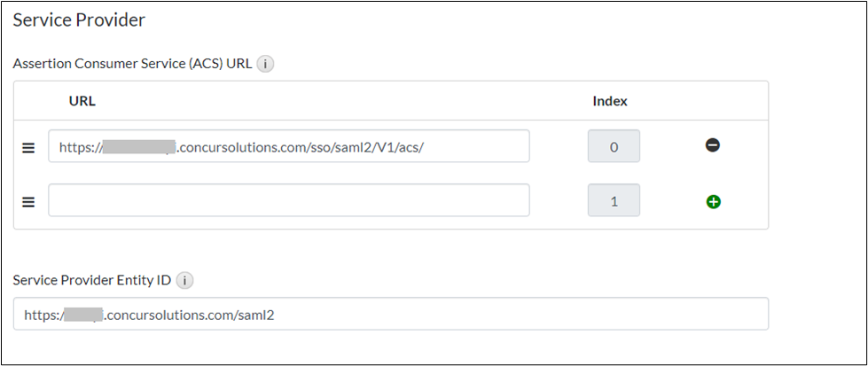Grab the drag handle of the first URL row
Screen dimensions: 868x366
point(28,147)
